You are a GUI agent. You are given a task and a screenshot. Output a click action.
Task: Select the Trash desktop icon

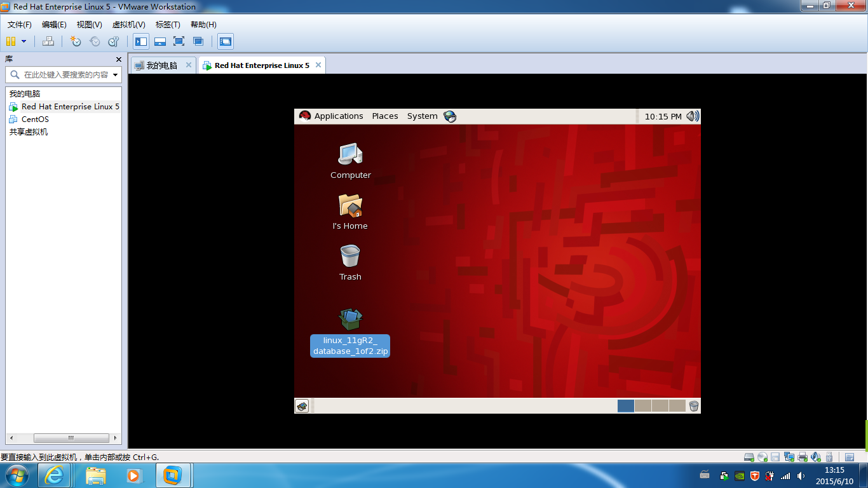350,262
